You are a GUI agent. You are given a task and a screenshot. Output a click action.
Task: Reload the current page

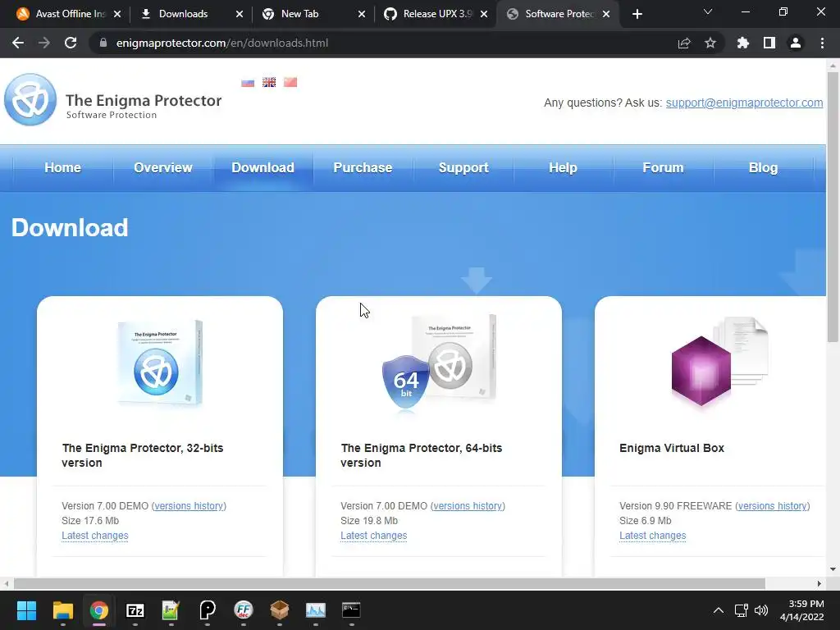point(71,43)
